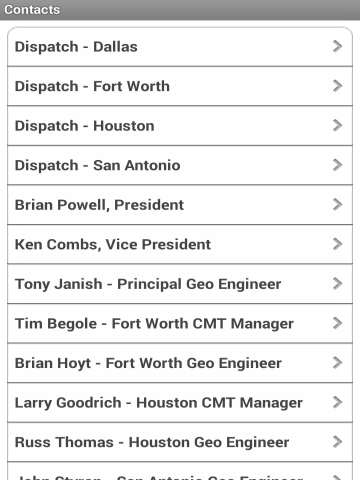The image size is (360, 480).
Task: Click the Contacts header title
Action: (32, 10)
